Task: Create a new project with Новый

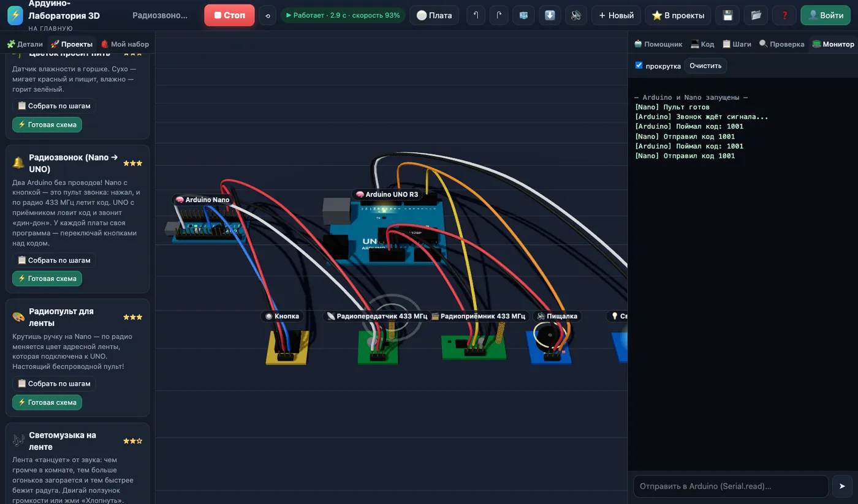Action: pyautogui.click(x=616, y=15)
